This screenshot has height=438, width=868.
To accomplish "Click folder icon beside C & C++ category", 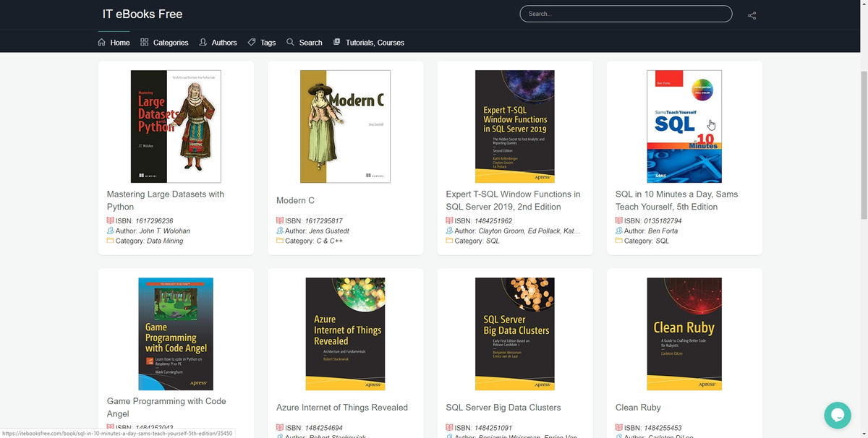I will tap(280, 241).
